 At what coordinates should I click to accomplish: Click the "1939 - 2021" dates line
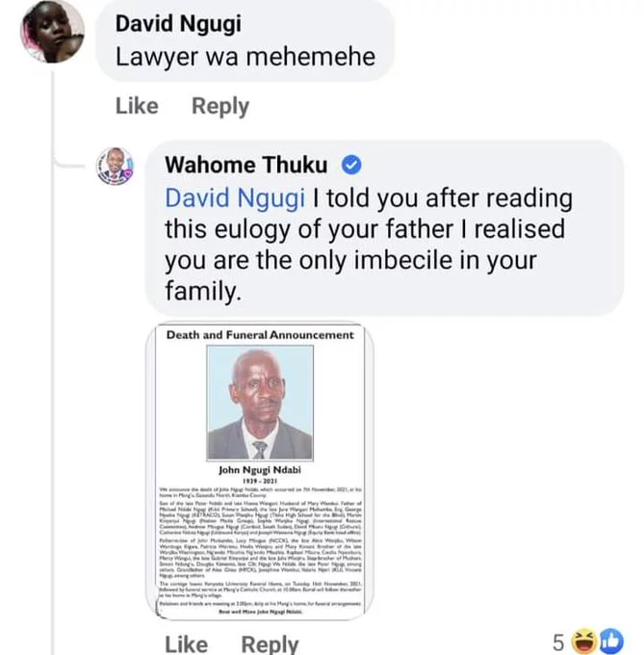pyautogui.click(x=260, y=484)
